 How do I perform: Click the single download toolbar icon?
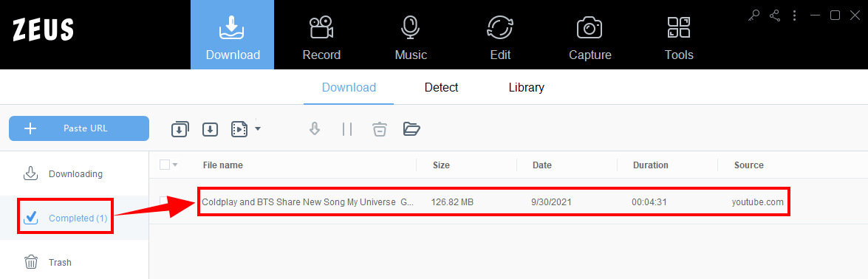[209, 130]
